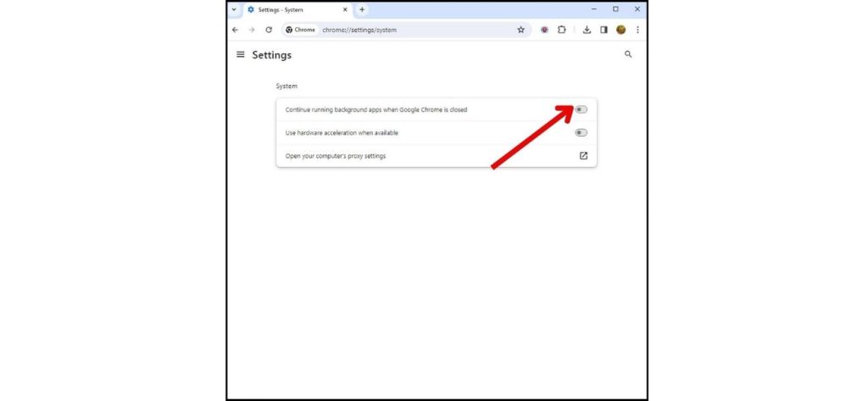Open the Extensions puzzle icon
This screenshot has height=401, width=868.
[x=561, y=30]
